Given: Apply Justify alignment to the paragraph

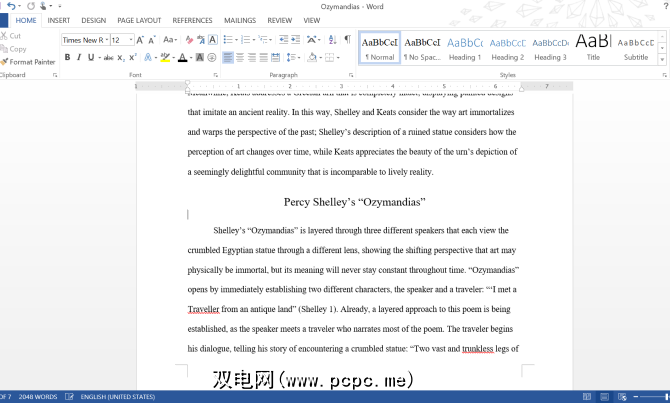Looking at the screenshot, I should coord(264,58).
